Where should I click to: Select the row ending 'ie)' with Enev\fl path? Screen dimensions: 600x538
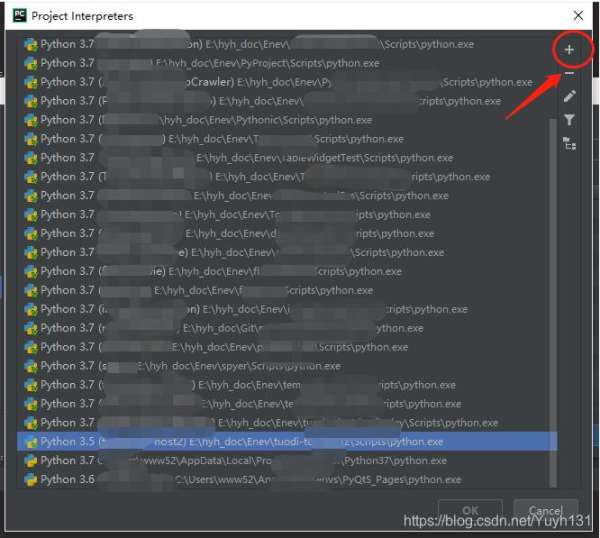[x=287, y=272]
